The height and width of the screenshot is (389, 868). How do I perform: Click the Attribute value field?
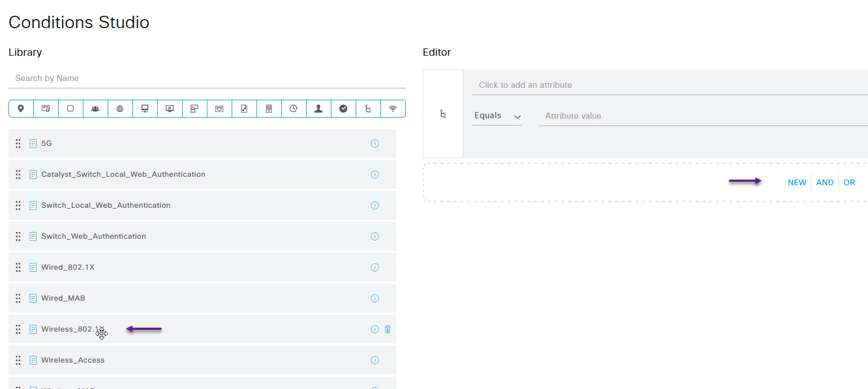[x=703, y=116]
